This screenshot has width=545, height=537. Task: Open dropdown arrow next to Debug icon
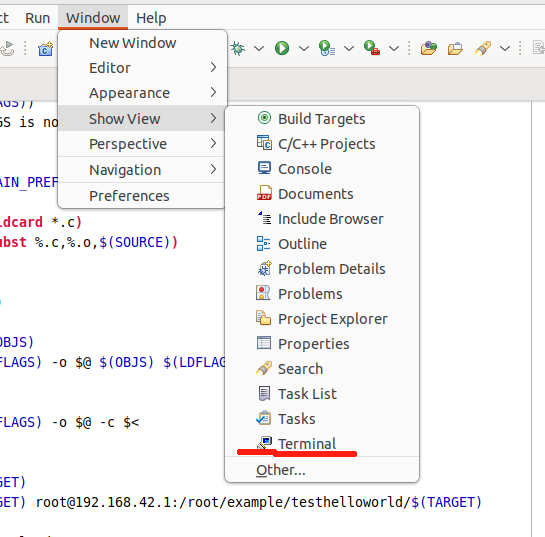(259, 48)
